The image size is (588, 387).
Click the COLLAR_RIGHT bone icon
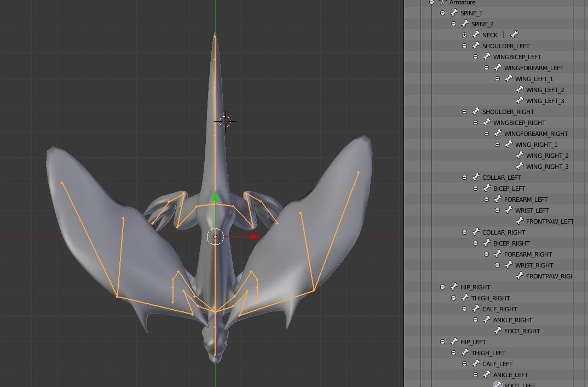(x=476, y=232)
